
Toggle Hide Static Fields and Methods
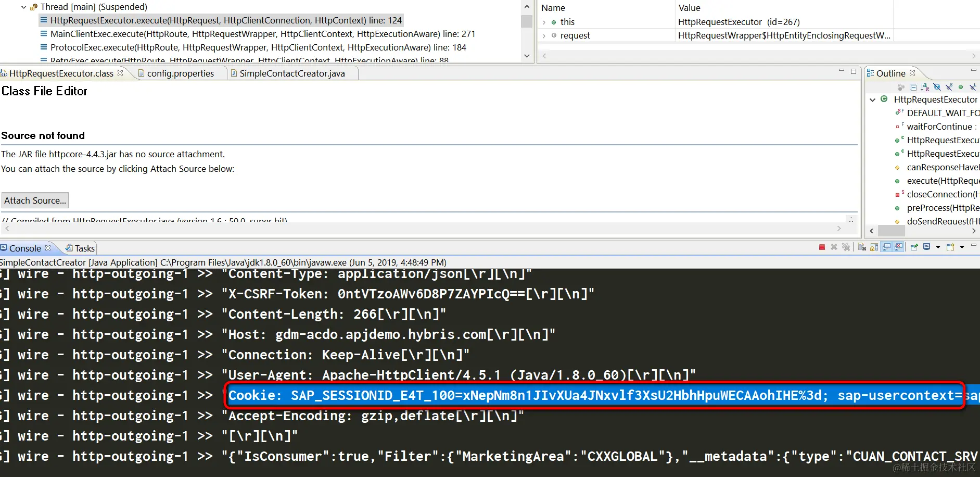tap(949, 87)
